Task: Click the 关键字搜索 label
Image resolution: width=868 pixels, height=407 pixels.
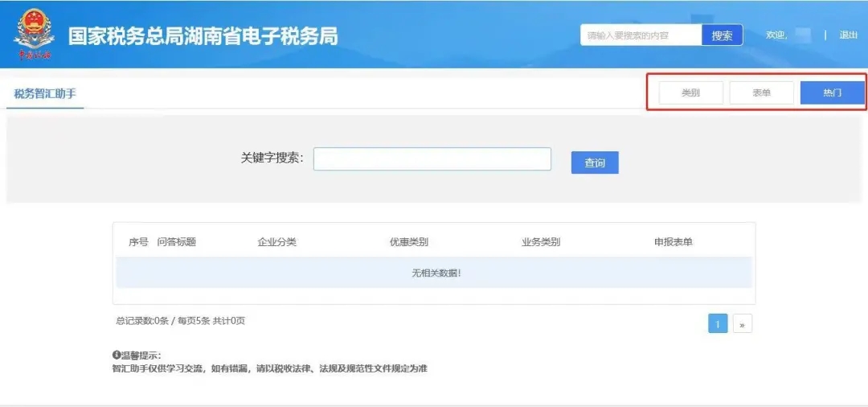Action: [x=272, y=158]
